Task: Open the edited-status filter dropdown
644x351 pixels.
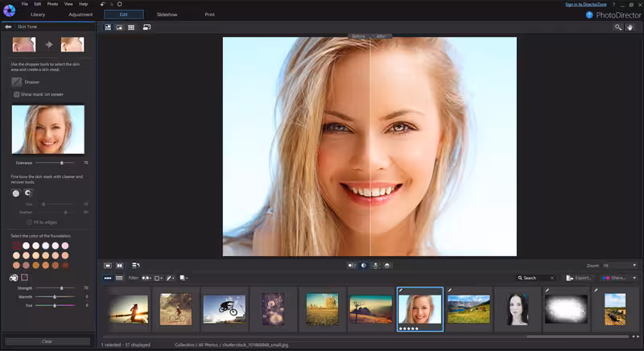Action: (170, 278)
